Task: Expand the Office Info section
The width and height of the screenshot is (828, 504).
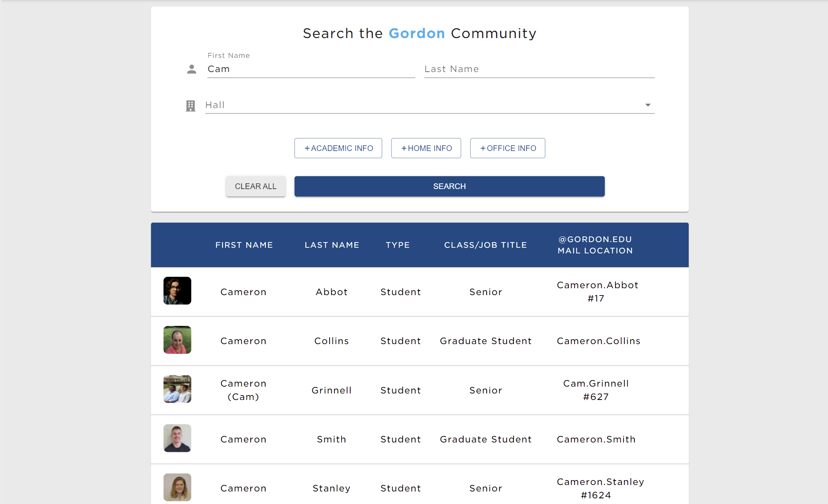Action: pos(507,148)
